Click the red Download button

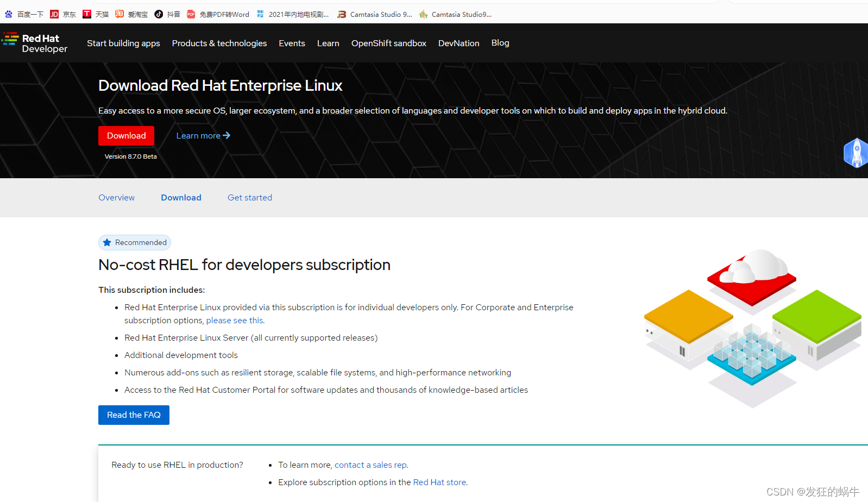(126, 136)
